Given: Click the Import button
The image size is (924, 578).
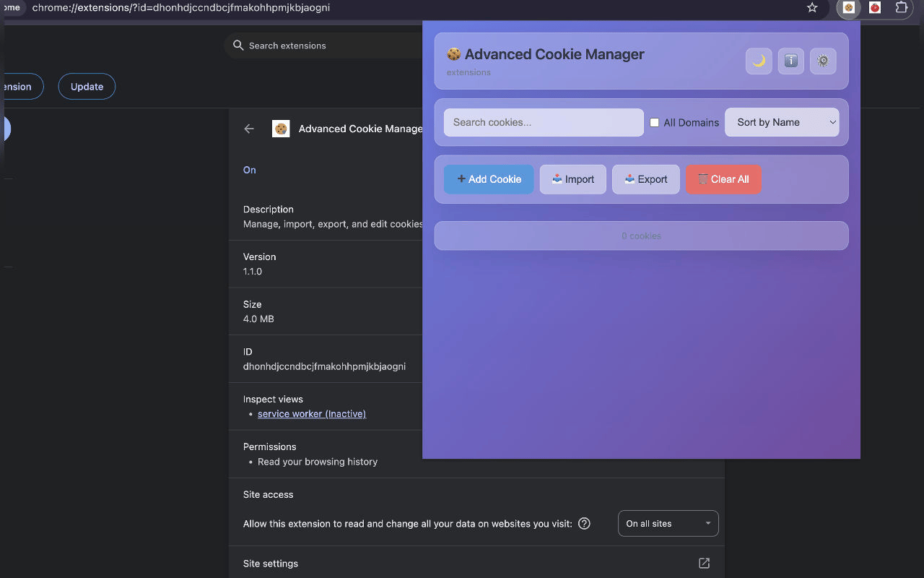Looking at the screenshot, I should point(573,179).
